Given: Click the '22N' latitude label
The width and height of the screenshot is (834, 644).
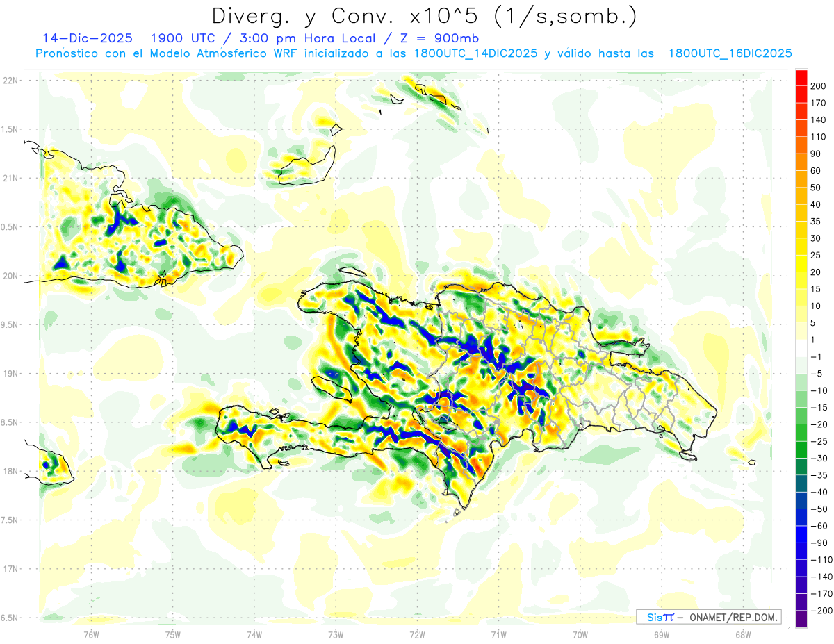Looking at the screenshot, I should [10, 80].
